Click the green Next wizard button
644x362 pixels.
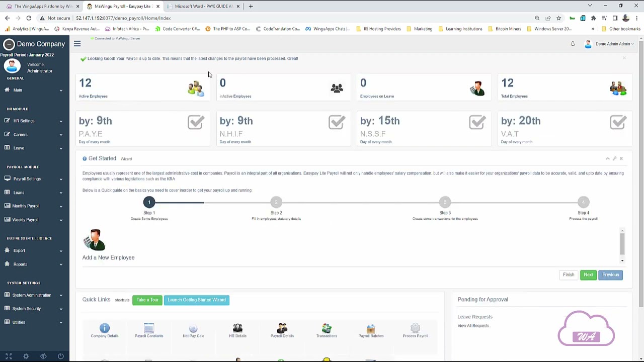588,275
